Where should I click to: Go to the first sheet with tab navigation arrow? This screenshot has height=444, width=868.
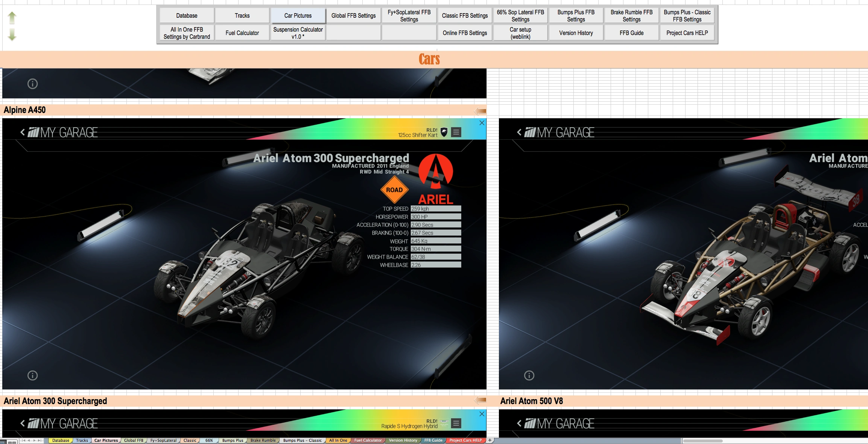[23, 440]
